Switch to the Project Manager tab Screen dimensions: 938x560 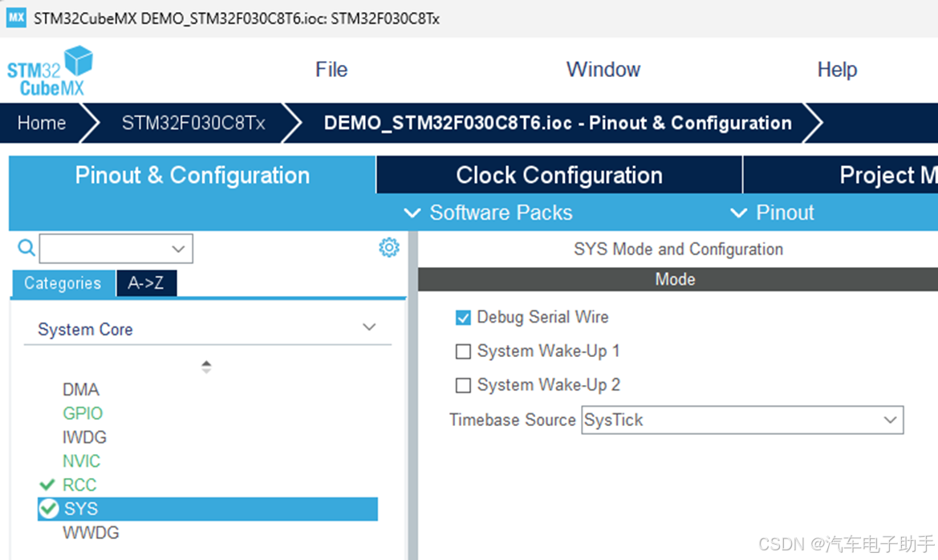840,175
